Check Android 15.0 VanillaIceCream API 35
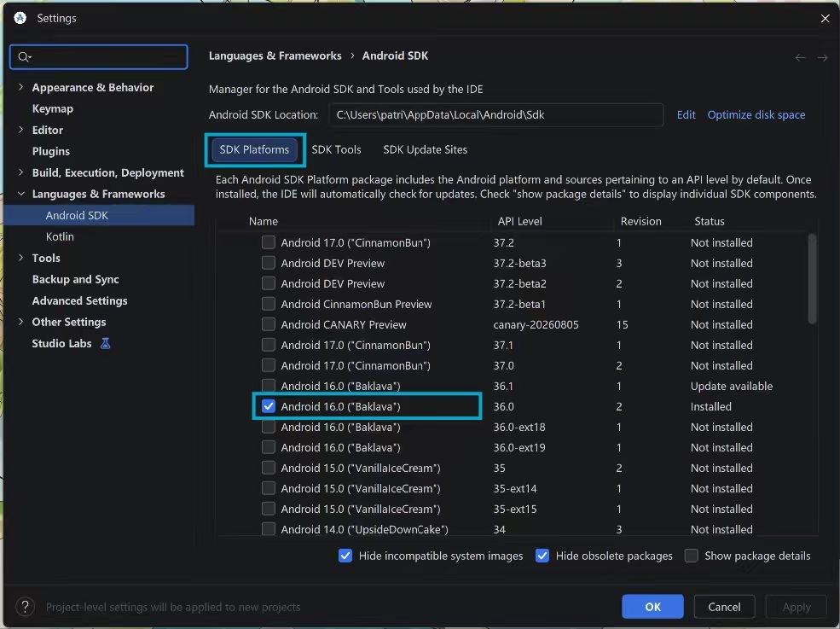The height and width of the screenshot is (629, 840). point(269,468)
